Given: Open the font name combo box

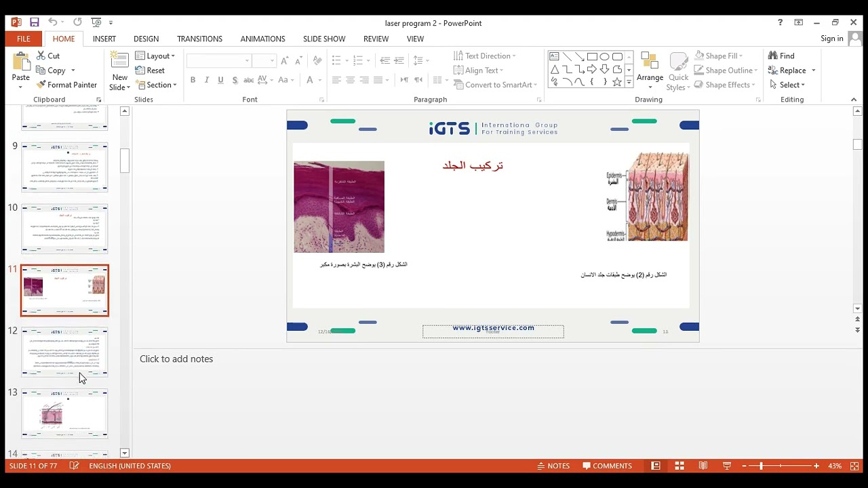Looking at the screenshot, I should point(218,61).
